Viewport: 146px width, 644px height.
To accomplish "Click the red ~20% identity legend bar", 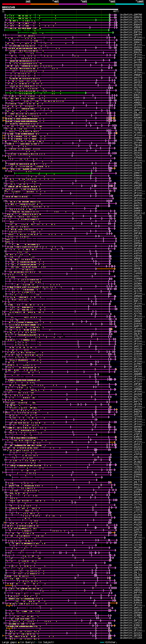I will coord(16,4).
